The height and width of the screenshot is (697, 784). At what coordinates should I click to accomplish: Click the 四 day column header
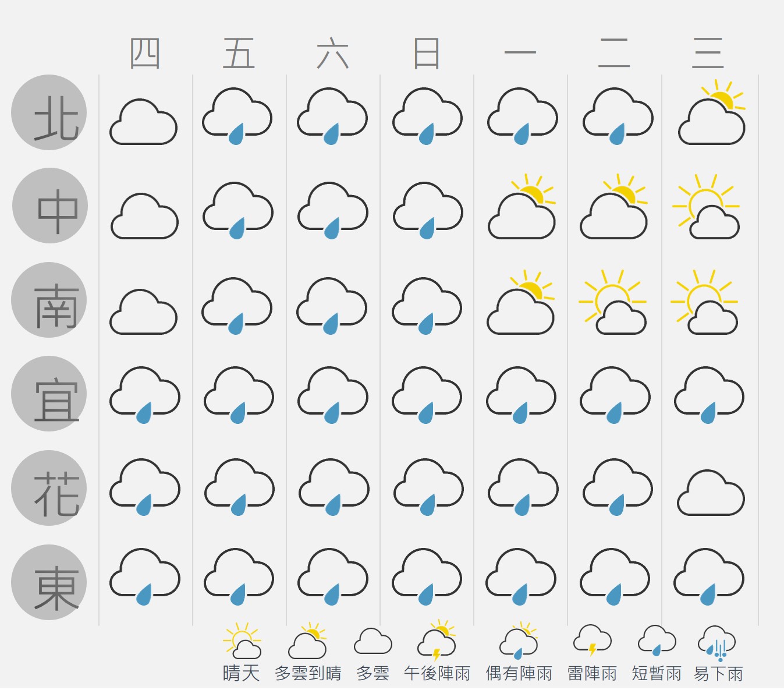coord(145,54)
